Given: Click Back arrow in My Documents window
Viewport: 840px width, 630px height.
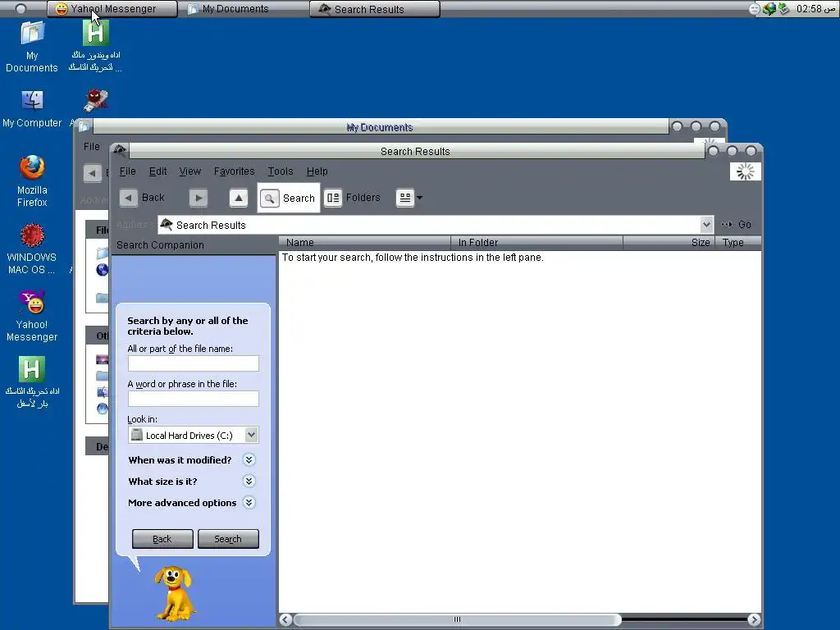Looking at the screenshot, I should (92, 173).
